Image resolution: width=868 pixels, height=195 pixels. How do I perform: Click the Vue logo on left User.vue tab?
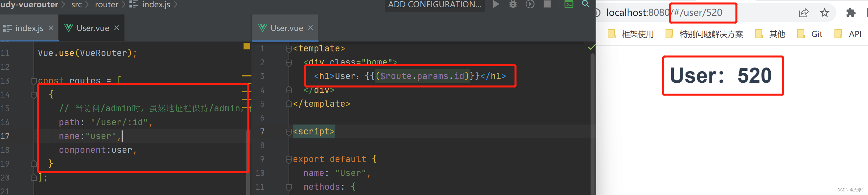pos(69,28)
